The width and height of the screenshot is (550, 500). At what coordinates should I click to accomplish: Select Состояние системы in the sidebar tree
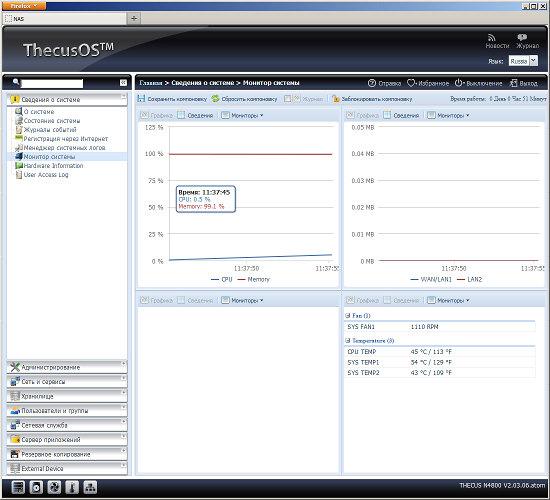coord(52,121)
